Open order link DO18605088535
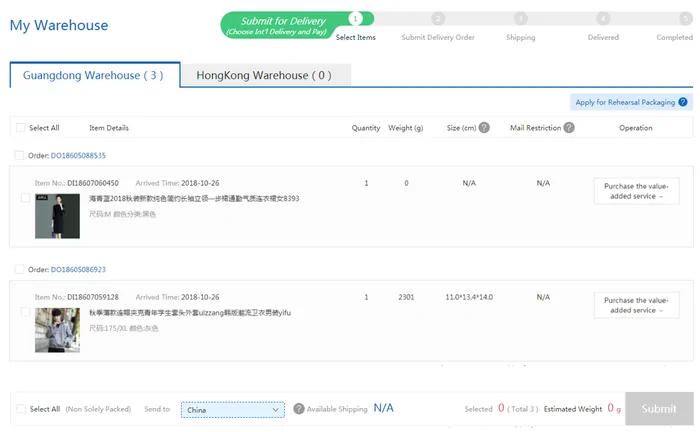The image size is (700, 432). 78,155
